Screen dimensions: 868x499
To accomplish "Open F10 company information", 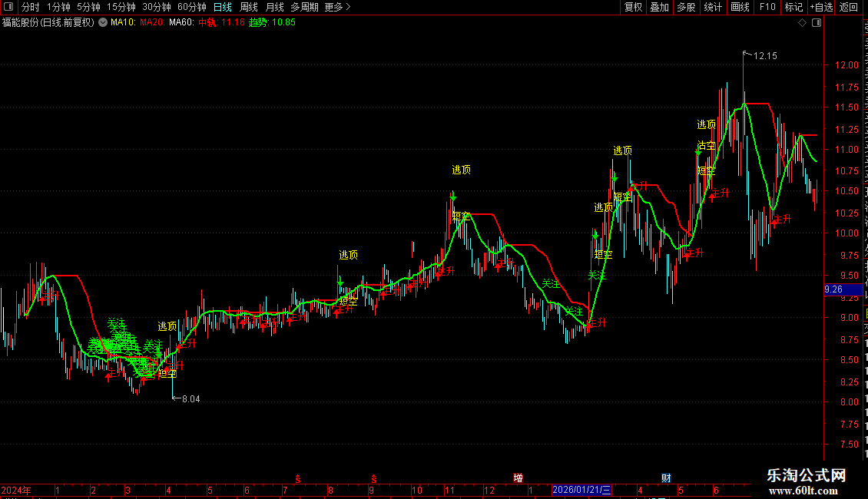I will coord(767,7).
